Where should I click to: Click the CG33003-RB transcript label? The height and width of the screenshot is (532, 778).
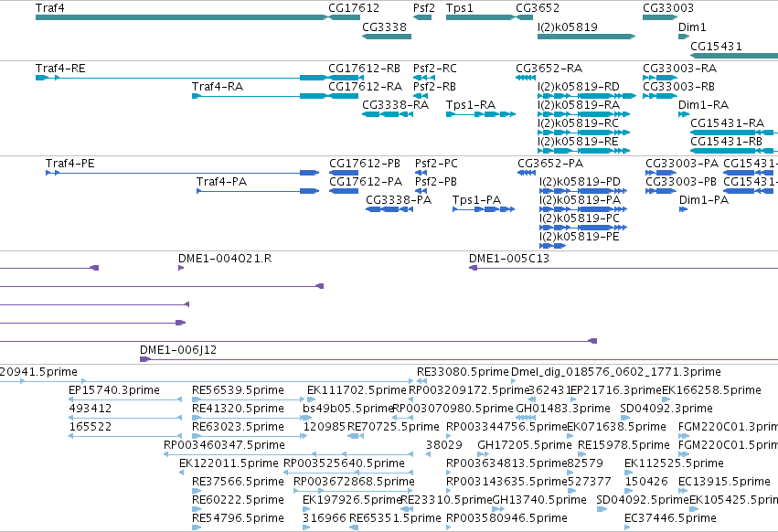[x=678, y=86]
